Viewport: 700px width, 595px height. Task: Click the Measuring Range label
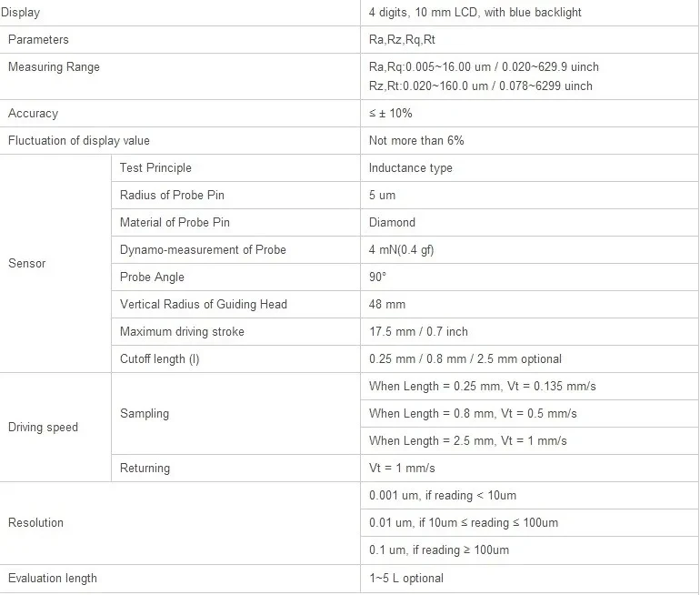tap(54, 67)
